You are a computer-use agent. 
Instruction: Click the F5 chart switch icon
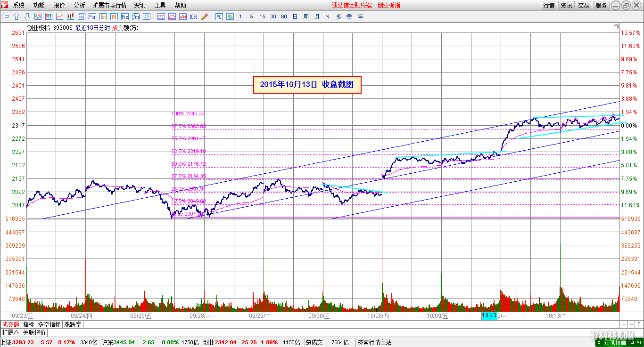219,16
